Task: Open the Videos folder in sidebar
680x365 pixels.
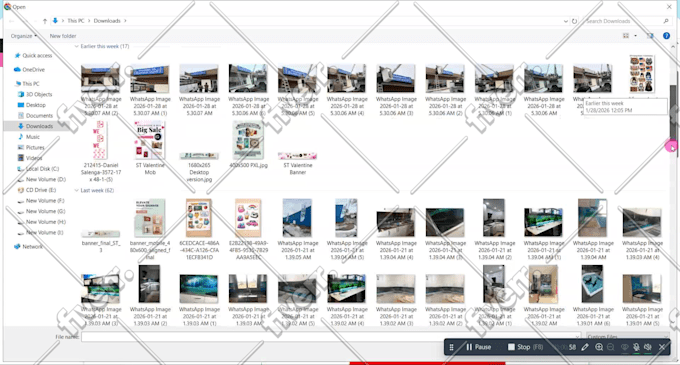Action: click(30, 158)
